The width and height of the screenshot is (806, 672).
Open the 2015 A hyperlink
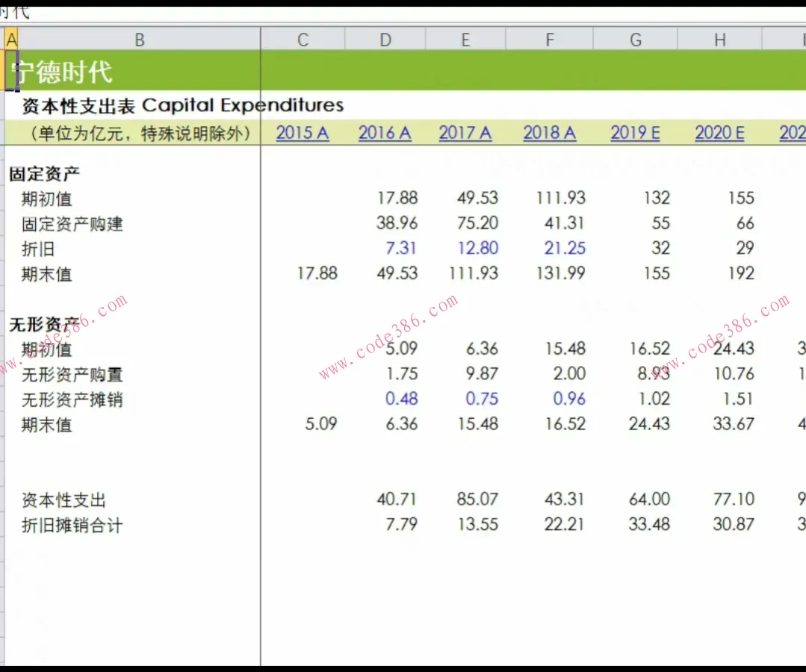[x=302, y=132]
